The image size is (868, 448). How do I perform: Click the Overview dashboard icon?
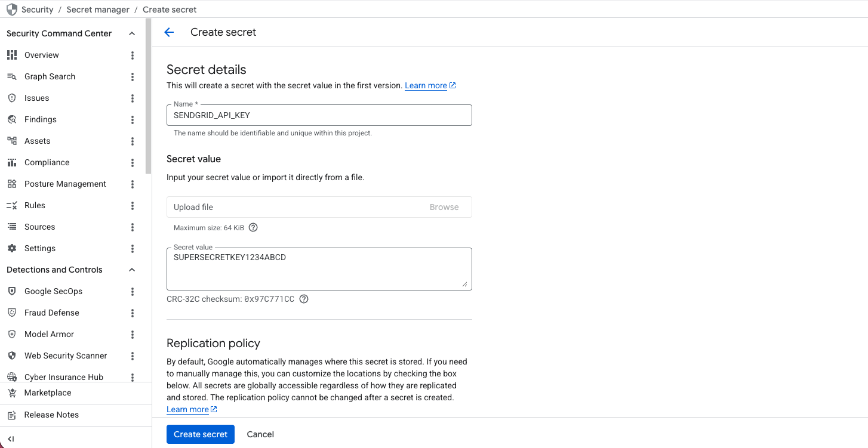pyautogui.click(x=12, y=55)
